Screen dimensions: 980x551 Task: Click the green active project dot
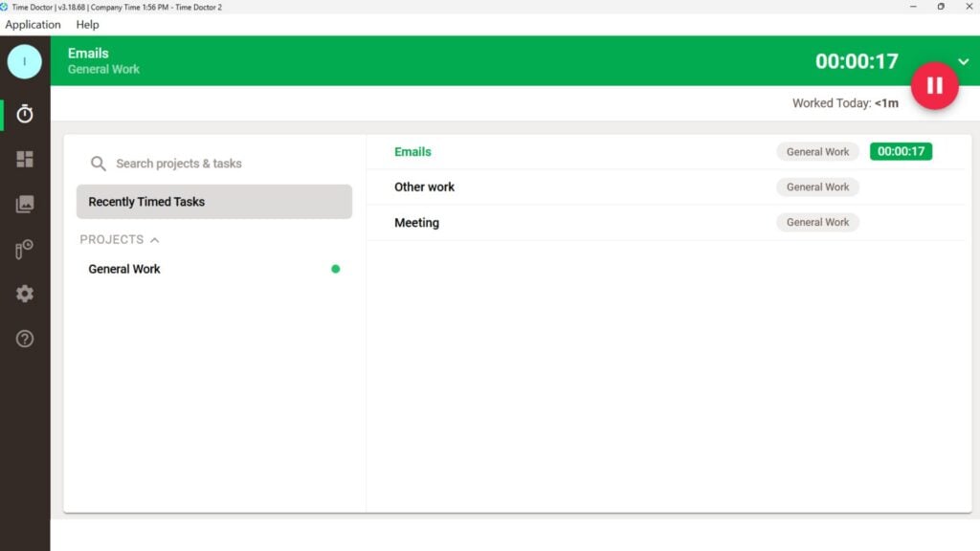(x=336, y=269)
